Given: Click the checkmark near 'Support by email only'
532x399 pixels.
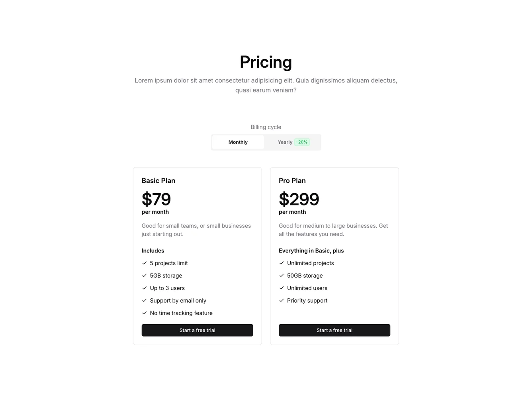Looking at the screenshot, I should 144,300.
